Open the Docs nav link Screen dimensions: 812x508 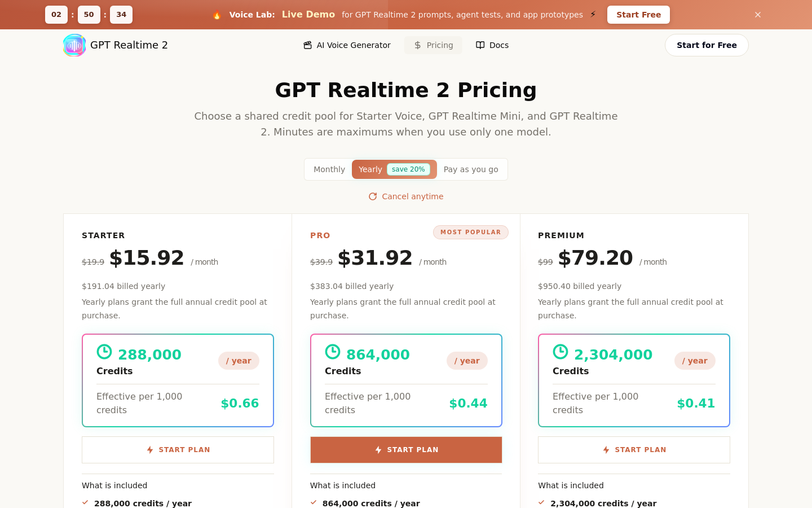click(x=492, y=45)
